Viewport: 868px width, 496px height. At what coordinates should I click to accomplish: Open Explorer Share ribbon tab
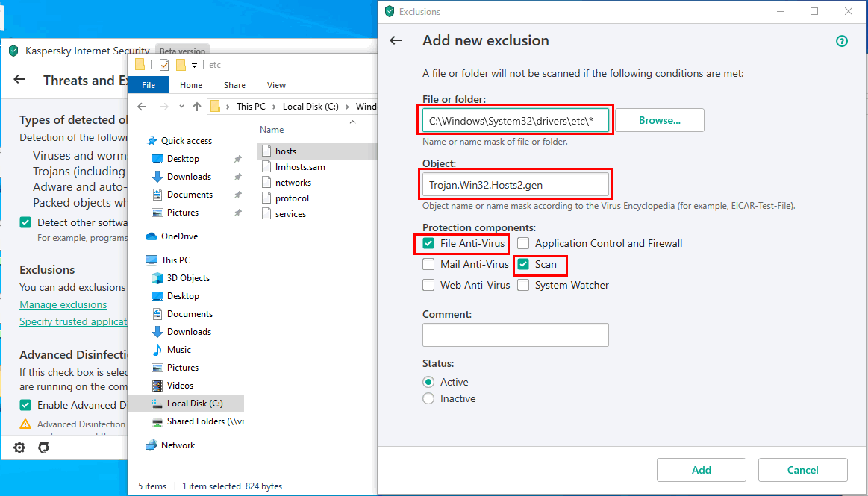point(234,85)
